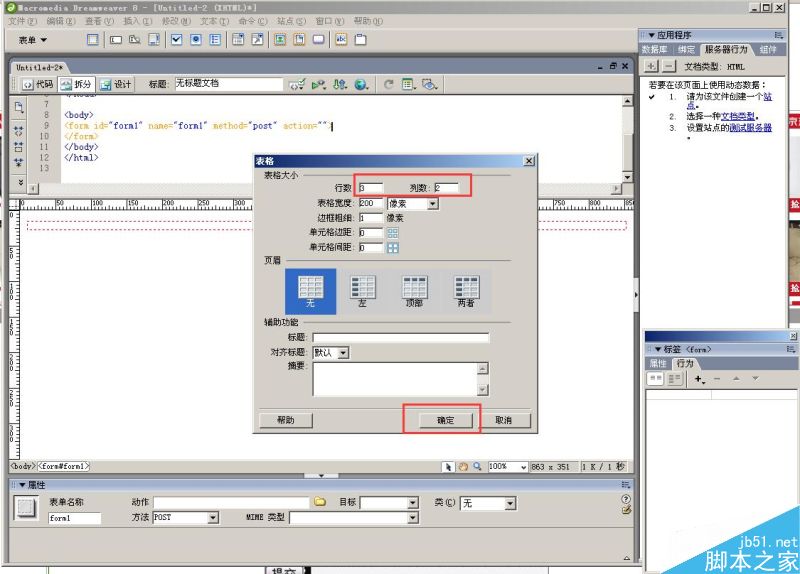Switch to the 数据库 tab
The width and height of the screenshot is (800, 574).
point(655,49)
